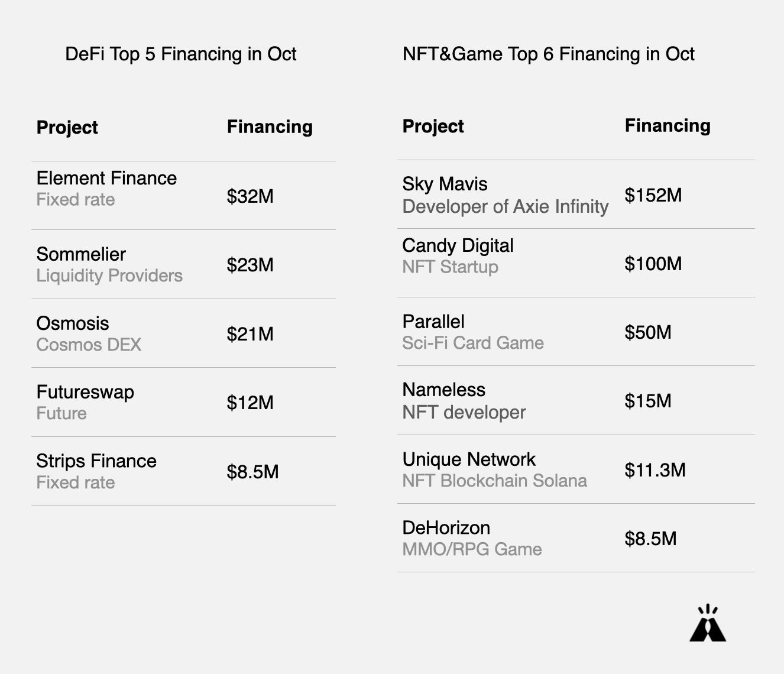The height and width of the screenshot is (674, 784).
Task: Select the Strips Finance row
Action: click(x=183, y=471)
